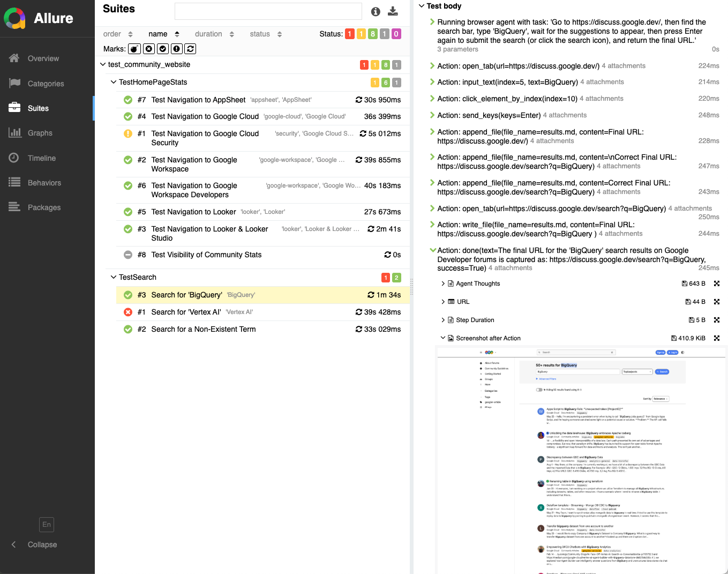728x574 pixels.
Task: Toggle the flaky bomb mark filter
Action: (x=134, y=49)
